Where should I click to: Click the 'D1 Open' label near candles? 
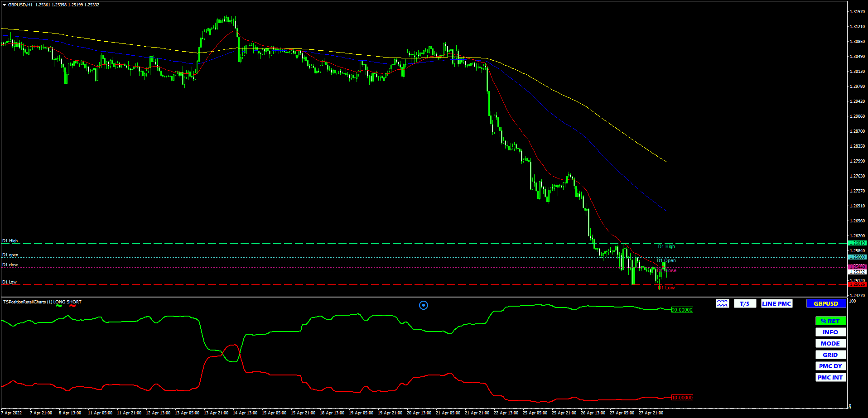click(666, 260)
